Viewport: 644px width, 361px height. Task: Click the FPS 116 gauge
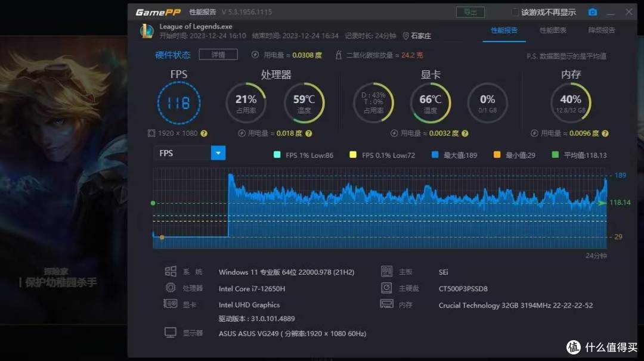point(179,103)
